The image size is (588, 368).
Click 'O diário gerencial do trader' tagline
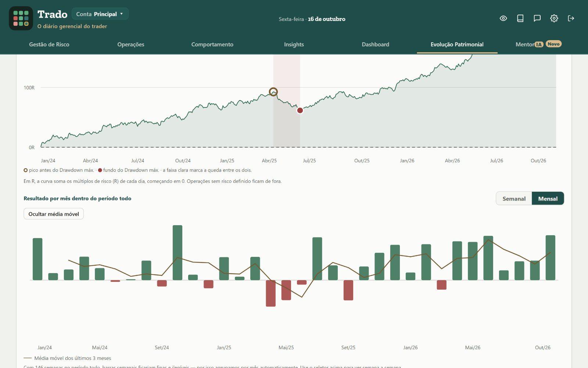click(x=72, y=26)
